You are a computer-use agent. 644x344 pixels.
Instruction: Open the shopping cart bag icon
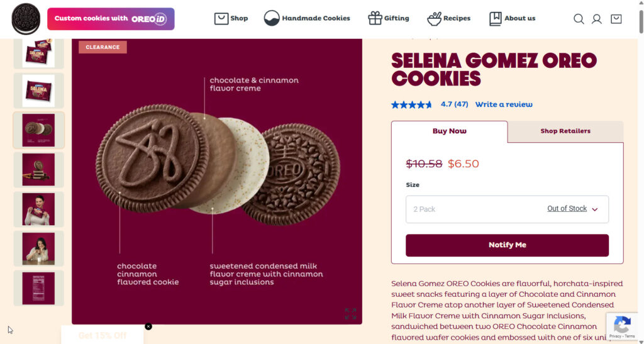click(x=616, y=19)
